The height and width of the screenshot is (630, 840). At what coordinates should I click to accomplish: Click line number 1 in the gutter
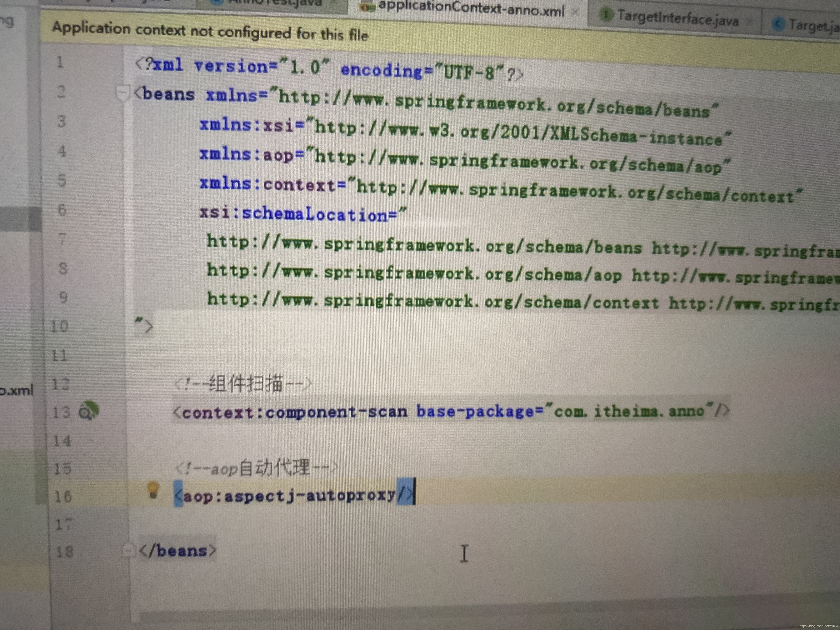coord(60,62)
